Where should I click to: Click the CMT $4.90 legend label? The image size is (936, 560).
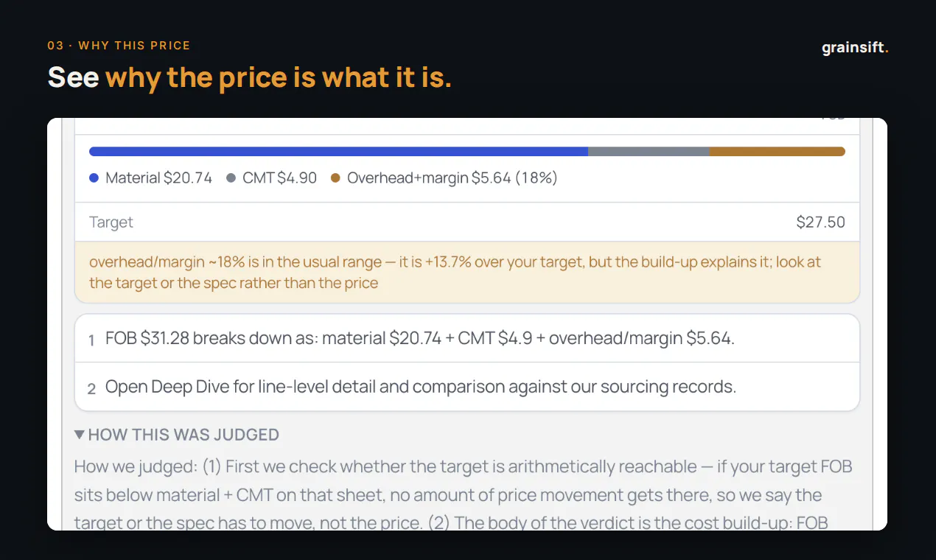280,178
